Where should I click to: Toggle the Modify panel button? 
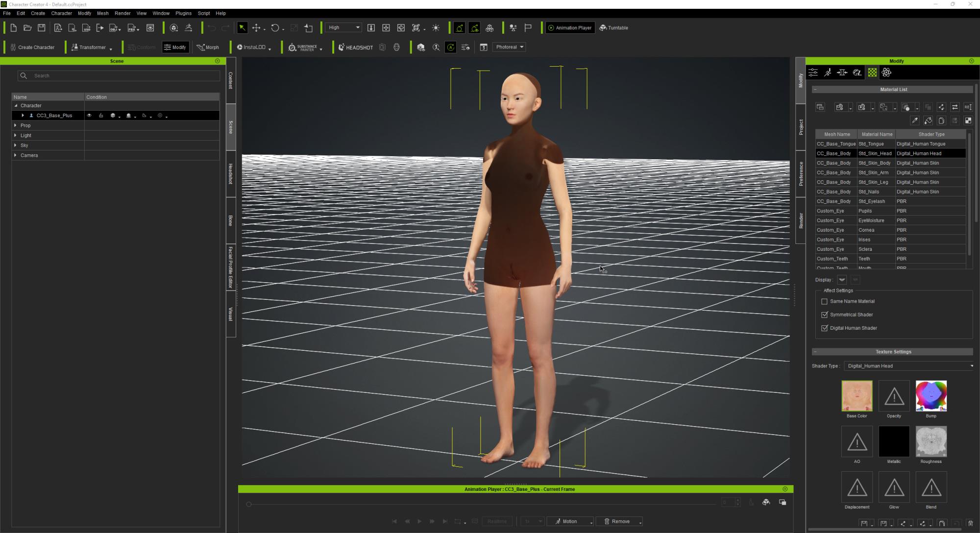(x=175, y=48)
